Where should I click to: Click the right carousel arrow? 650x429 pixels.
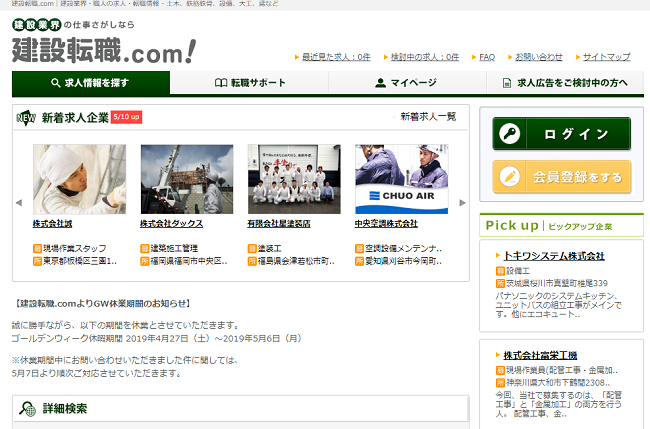(x=462, y=203)
